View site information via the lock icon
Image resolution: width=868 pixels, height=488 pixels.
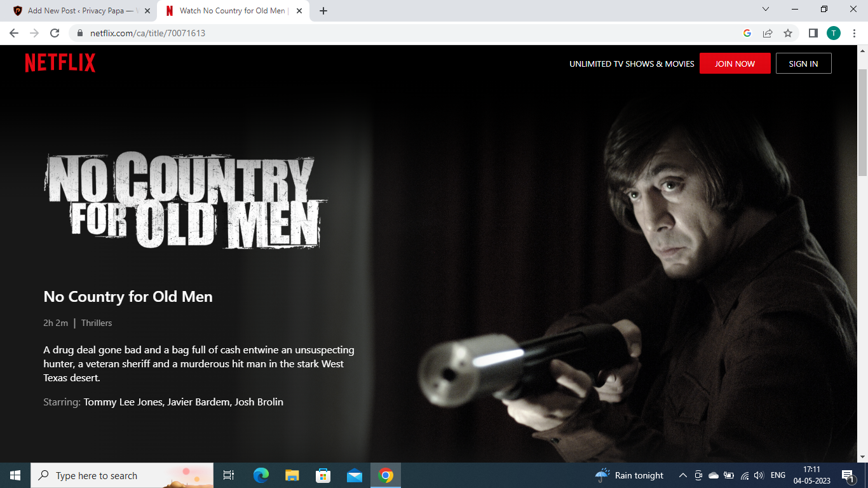pyautogui.click(x=81, y=33)
